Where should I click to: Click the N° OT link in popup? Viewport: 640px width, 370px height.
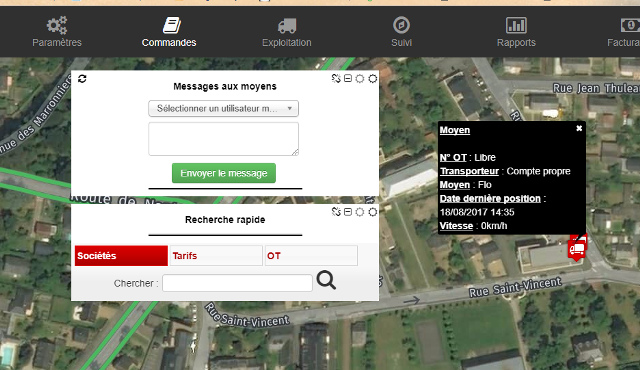point(453,157)
